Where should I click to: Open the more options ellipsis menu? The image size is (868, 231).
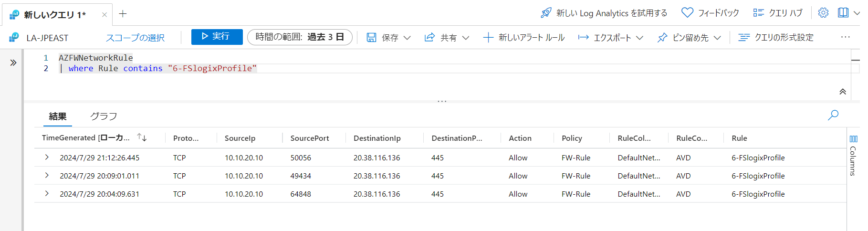click(845, 37)
